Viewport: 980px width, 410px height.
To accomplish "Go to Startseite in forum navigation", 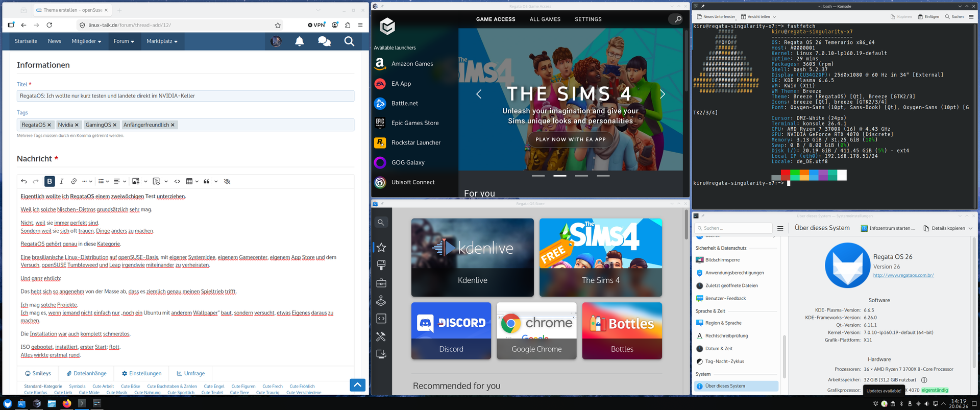I will (x=26, y=41).
